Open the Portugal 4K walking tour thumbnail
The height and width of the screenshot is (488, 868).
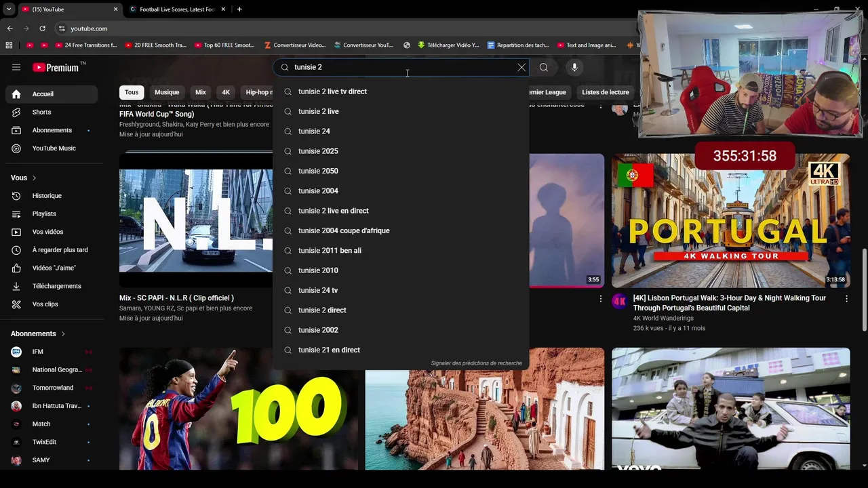(730, 220)
